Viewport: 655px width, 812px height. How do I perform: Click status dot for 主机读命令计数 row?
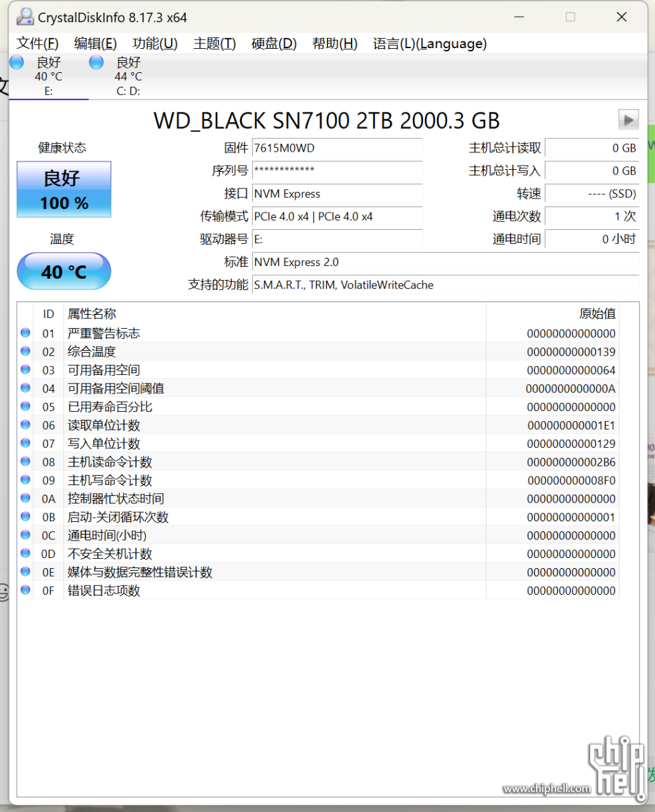pos(25,461)
